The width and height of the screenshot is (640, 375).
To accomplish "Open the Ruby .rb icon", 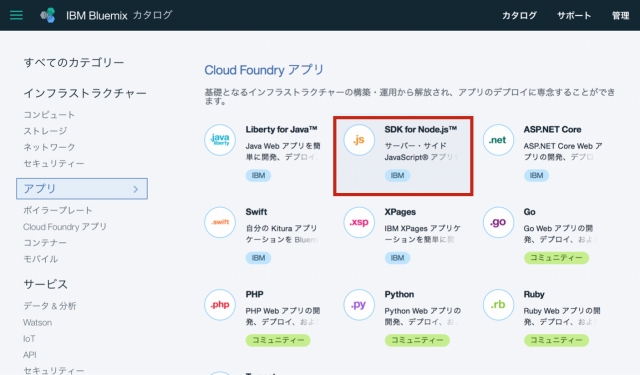I will (498, 305).
